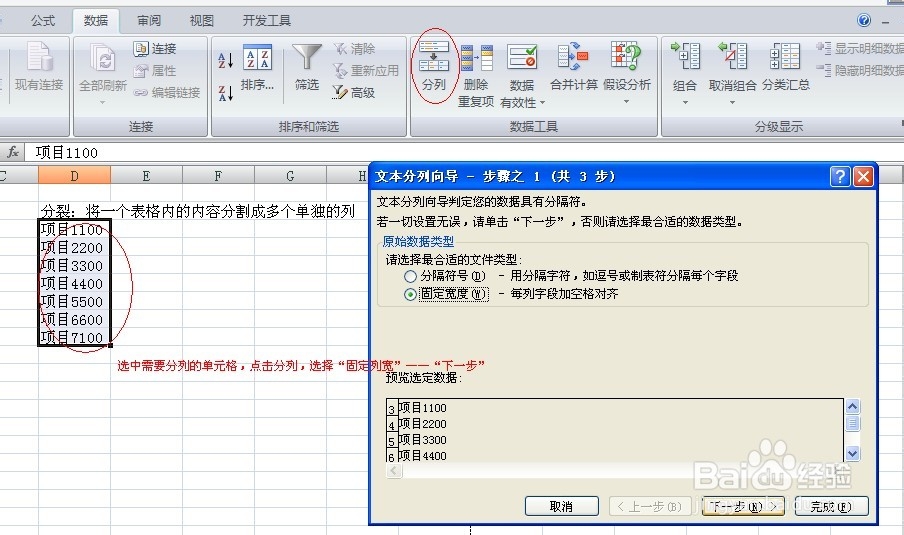Image resolution: width=904 pixels, height=535 pixels.
Task: Switch to the 审阅 review tab
Action: [149, 21]
